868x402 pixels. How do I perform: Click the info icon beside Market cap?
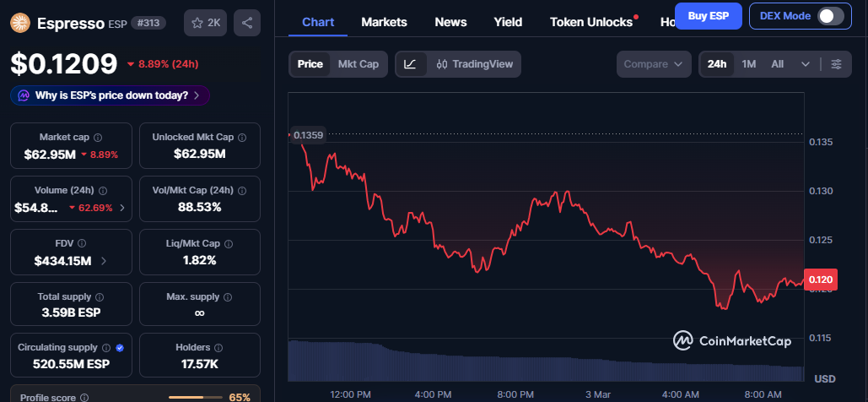(x=98, y=137)
